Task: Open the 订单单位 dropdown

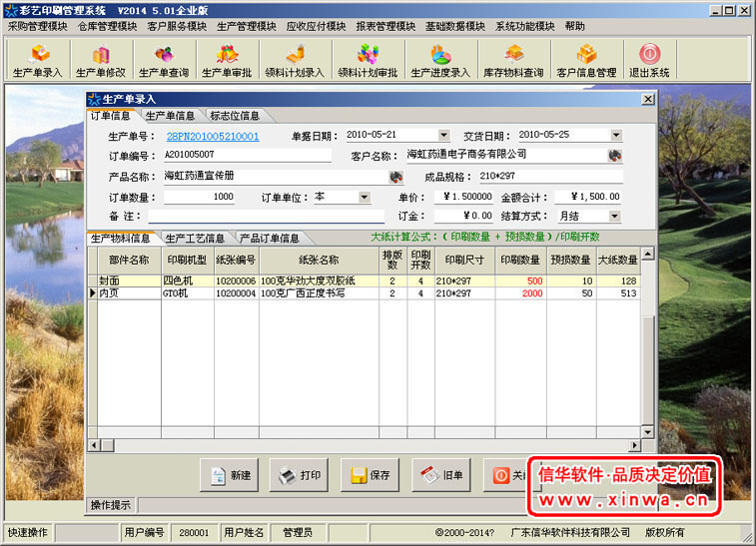Action: 365,197
